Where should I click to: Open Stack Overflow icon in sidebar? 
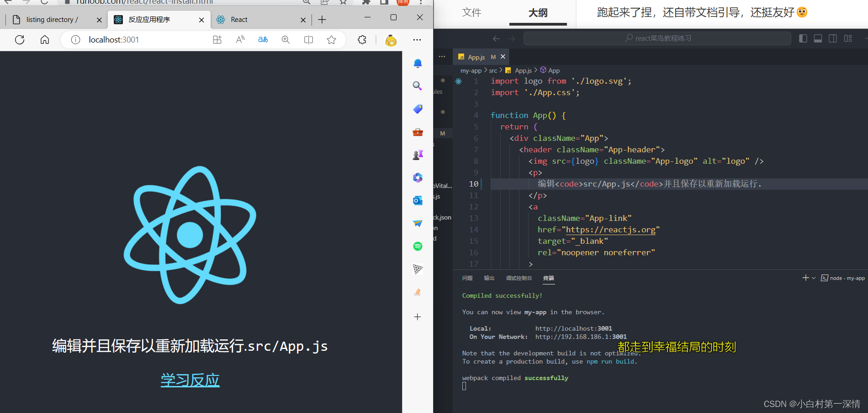click(418, 292)
